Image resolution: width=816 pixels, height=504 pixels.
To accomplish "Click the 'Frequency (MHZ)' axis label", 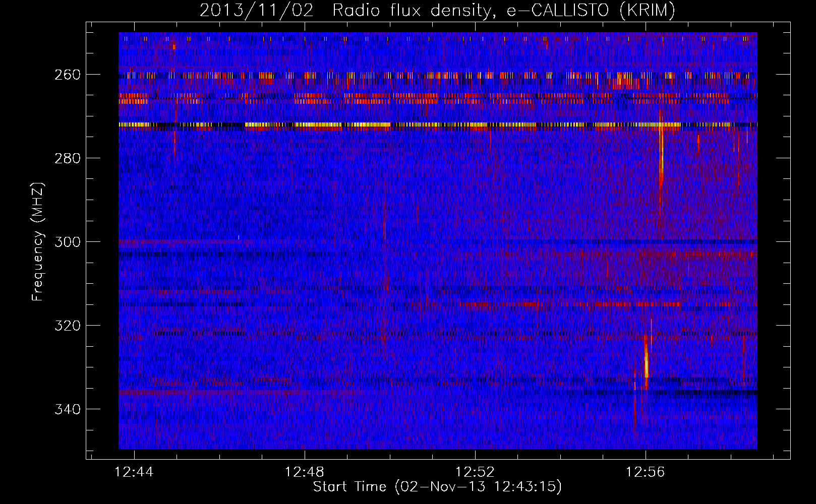I will (38, 241).
